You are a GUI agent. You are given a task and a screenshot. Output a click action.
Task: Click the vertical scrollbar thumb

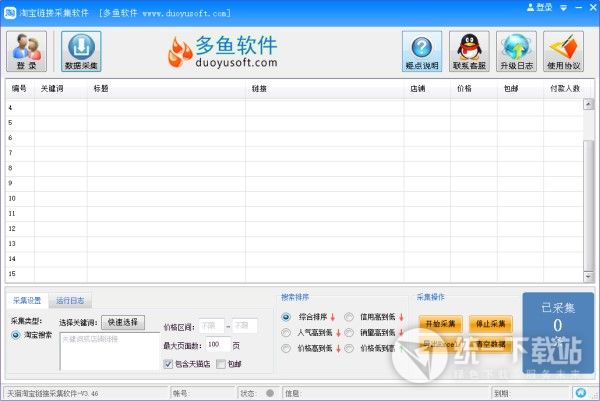click(x=588, y=205)
